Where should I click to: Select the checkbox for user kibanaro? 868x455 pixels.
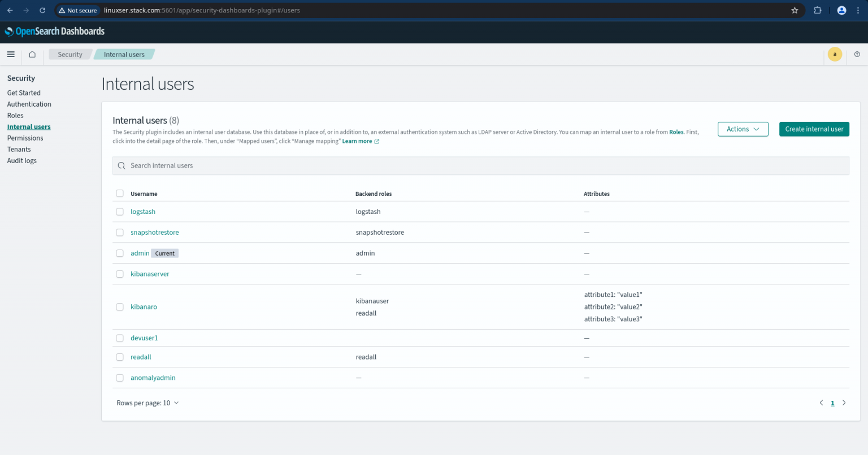[120, 307]
